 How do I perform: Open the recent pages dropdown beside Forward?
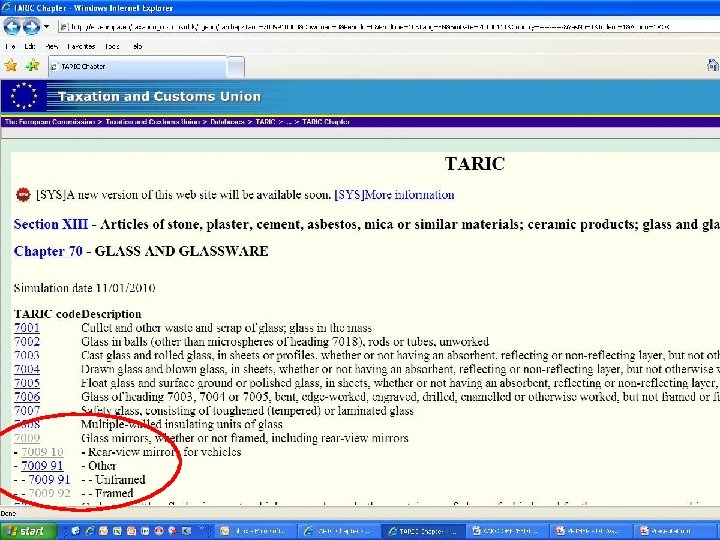pos(46,27)
